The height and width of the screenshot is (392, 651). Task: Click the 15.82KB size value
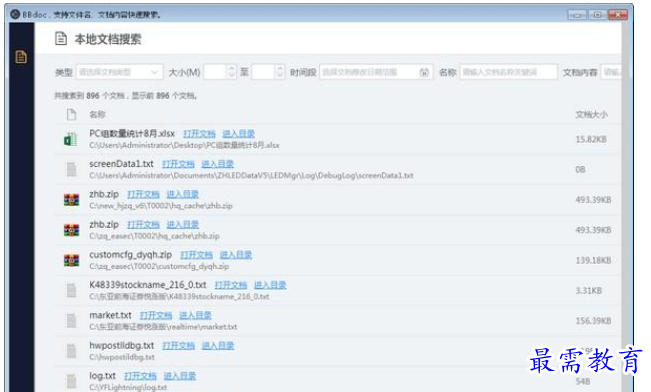point(591,139)
